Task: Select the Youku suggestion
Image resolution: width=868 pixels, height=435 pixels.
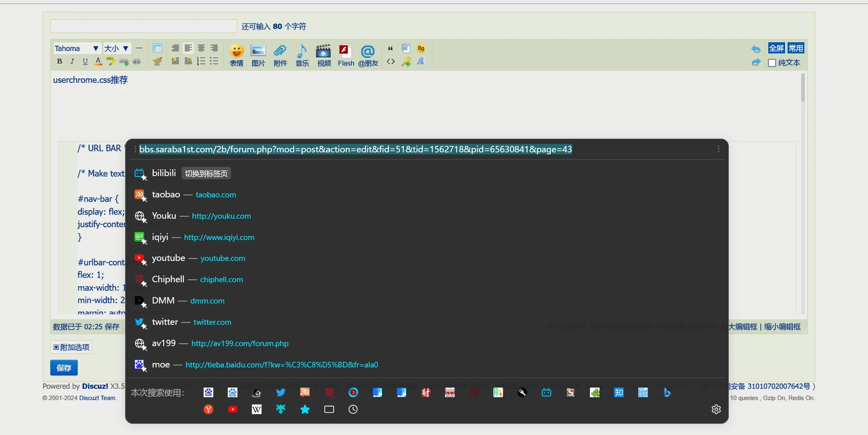Action: [427, 216]
